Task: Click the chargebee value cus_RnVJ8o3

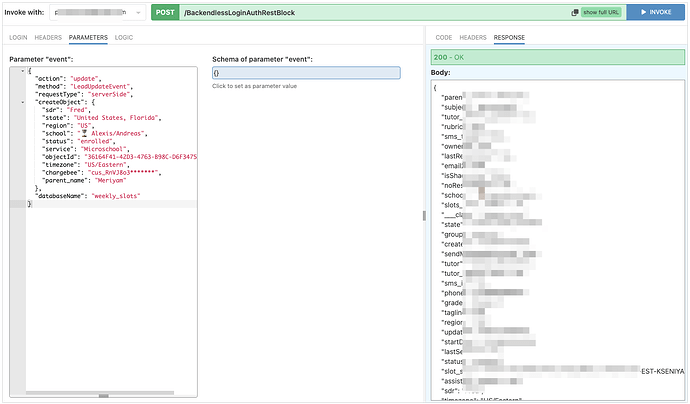Action: pyautogui.click(x=124, y=173)
